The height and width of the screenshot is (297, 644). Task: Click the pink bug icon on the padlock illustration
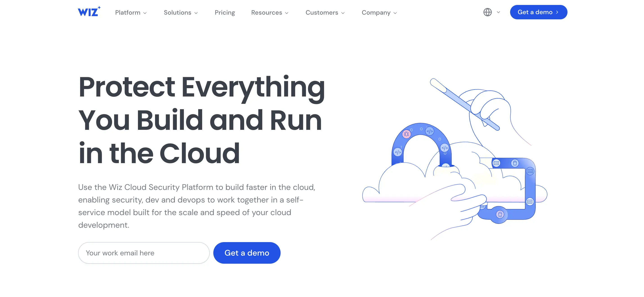(x=407, y=134)
